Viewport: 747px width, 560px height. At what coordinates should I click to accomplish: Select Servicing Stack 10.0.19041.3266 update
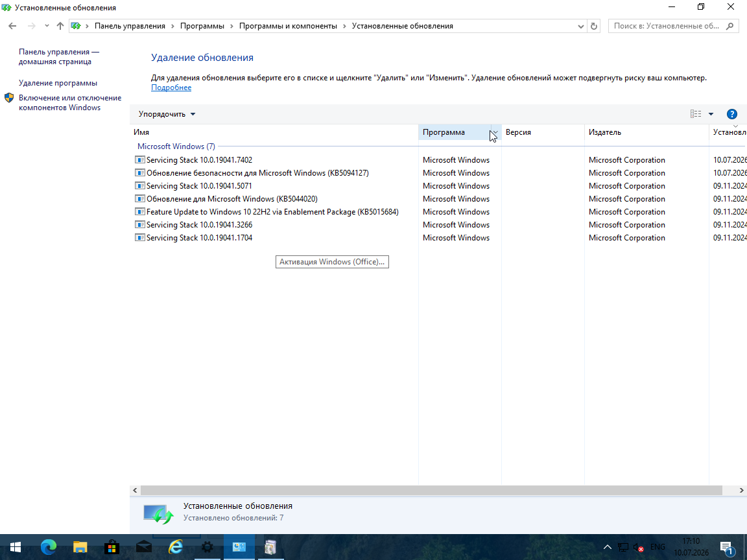(x=199, y=225)
